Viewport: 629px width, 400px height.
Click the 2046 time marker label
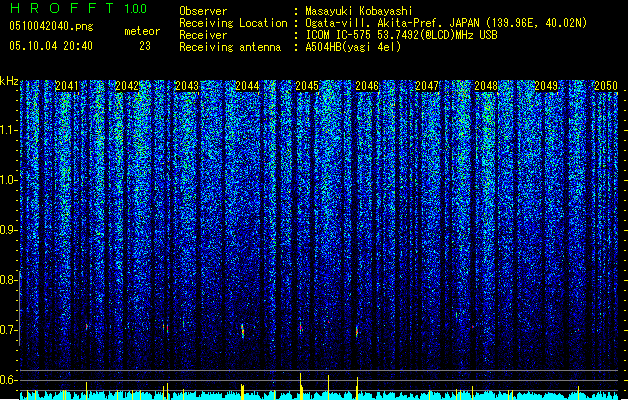point(367,86)
